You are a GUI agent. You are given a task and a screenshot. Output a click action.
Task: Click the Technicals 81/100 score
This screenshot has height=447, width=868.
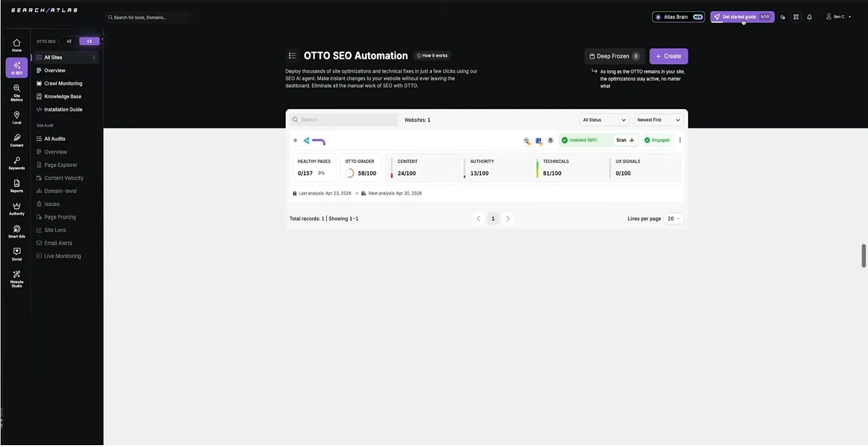pos(552,173)
